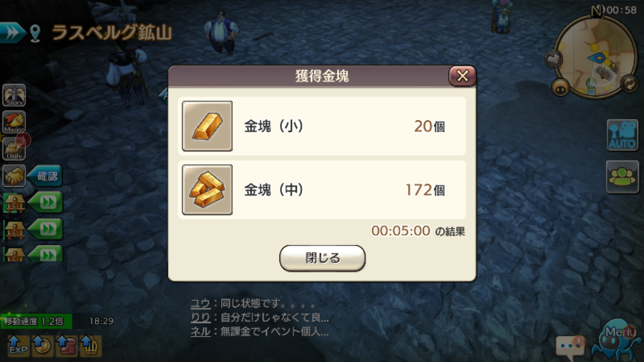Click the gold coin boost icon

42,346
